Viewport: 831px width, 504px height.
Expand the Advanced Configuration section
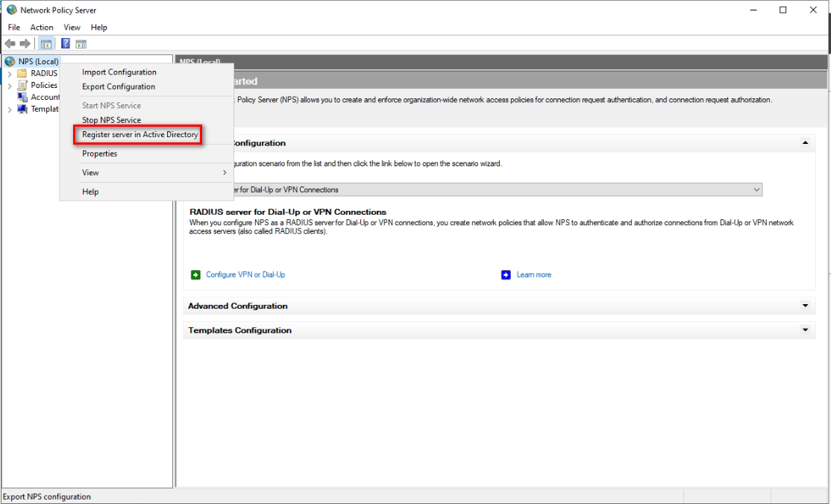[x=804, y=306]
